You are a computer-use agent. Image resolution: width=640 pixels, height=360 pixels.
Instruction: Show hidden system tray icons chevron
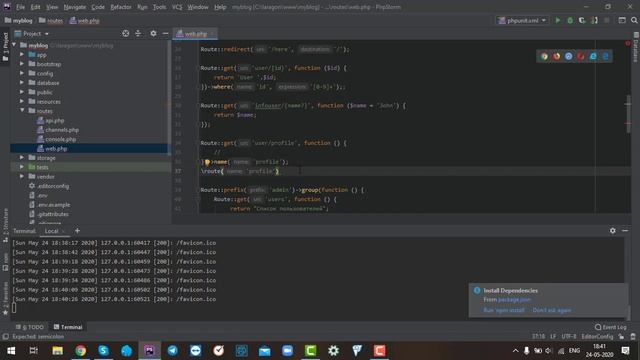pos(515,351)
